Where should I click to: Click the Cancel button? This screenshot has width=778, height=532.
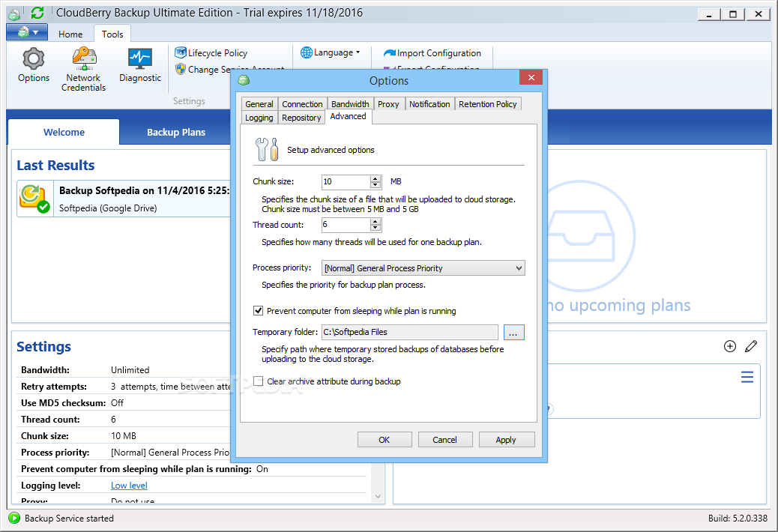(445, 440)
